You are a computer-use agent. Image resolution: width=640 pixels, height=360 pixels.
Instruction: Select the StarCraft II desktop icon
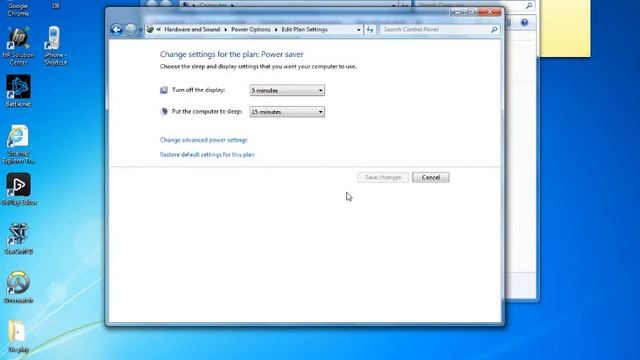(18, 238)
